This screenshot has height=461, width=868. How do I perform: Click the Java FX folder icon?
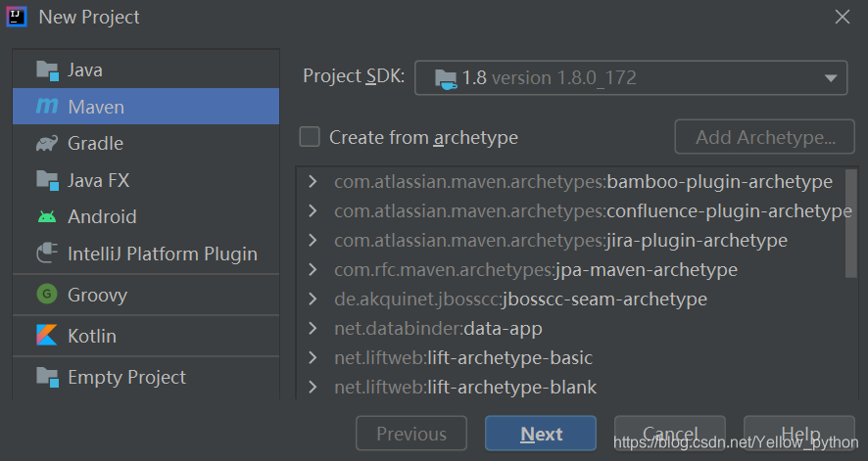click(47, 180)
